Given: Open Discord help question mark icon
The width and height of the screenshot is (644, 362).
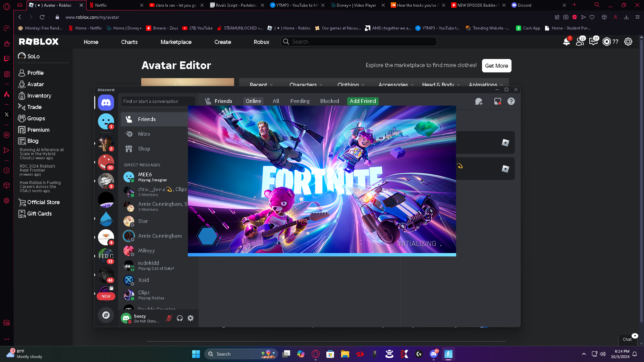Looking at the screenshot, I should (x=511, y=101).
